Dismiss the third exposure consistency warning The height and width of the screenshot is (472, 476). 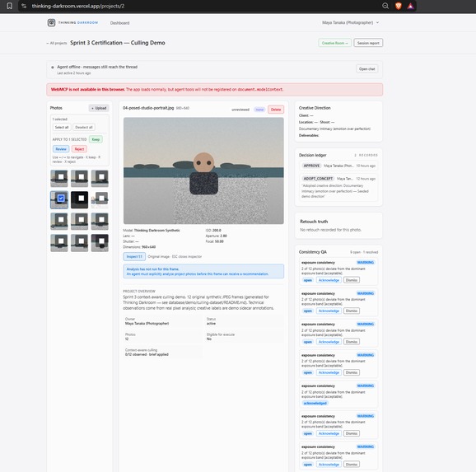[x=352, y=342]
